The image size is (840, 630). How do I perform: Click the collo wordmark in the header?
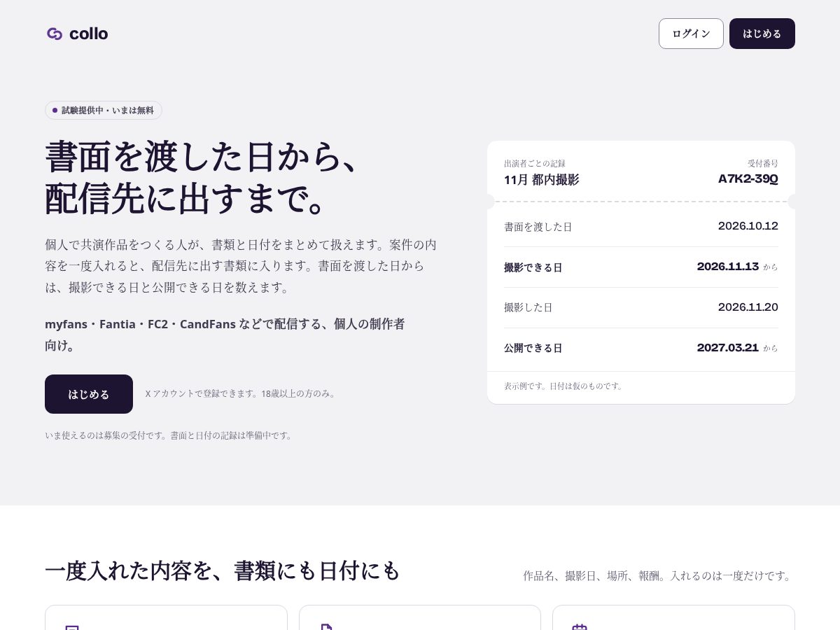88,34
